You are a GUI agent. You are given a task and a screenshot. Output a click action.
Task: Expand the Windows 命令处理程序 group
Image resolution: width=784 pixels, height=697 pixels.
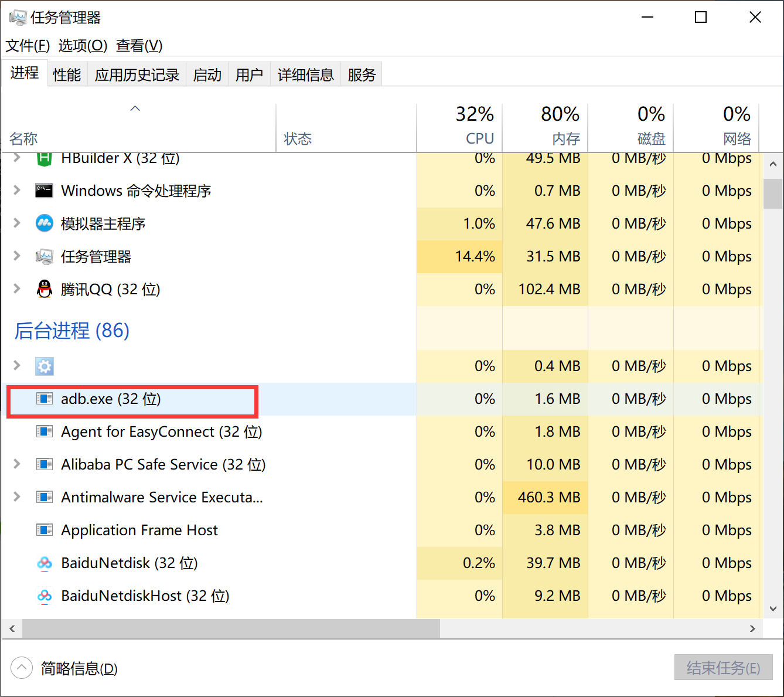click(17, 190)
